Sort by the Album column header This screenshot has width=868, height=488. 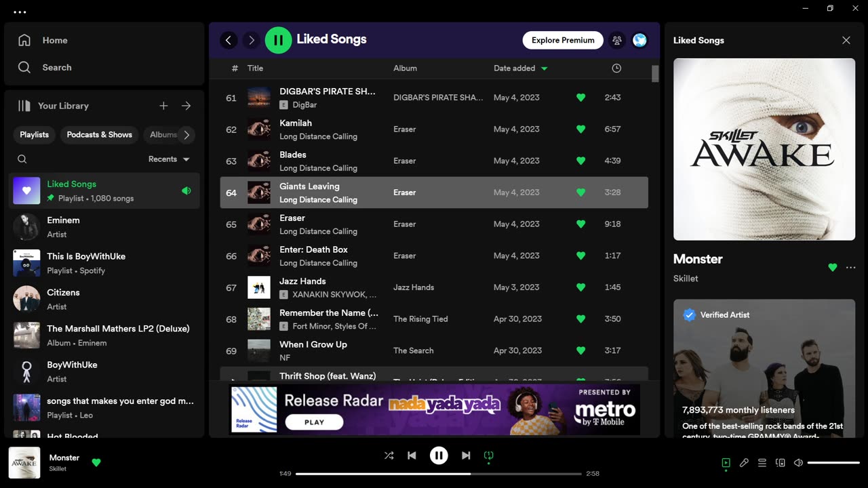[x=405, y=68]
